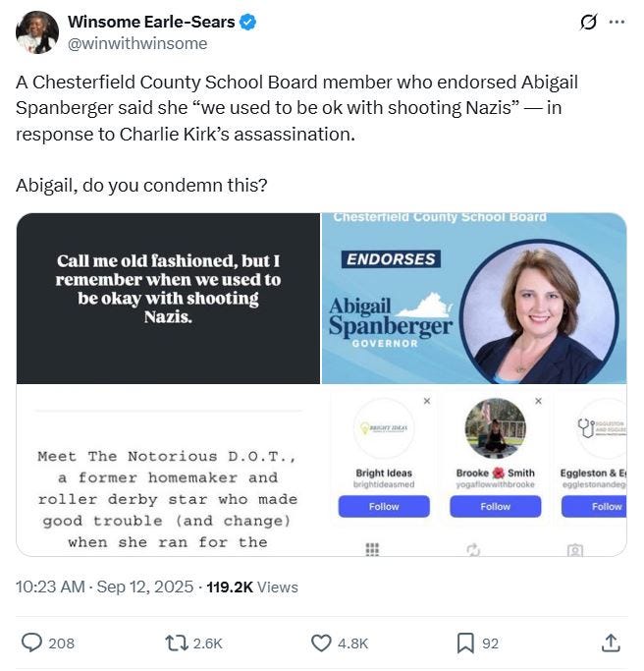The height and width of the screenshot is (671, 644).
Task: Like the post with heart icon
Action: (x=321, y=643)
